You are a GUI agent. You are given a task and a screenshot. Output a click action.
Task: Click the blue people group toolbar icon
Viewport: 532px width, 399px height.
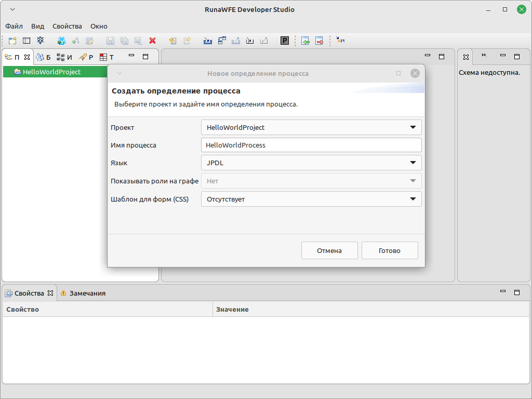[x=61, y=41]
